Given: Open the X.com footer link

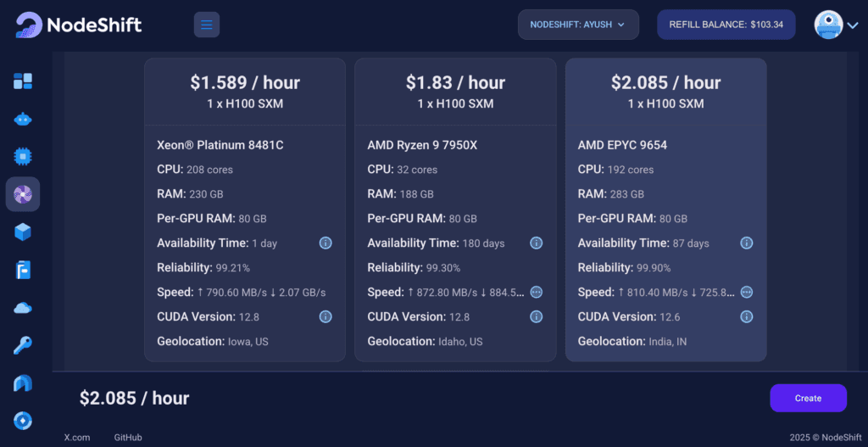Looking at the screenshot, I should click(x=77, y=437).
